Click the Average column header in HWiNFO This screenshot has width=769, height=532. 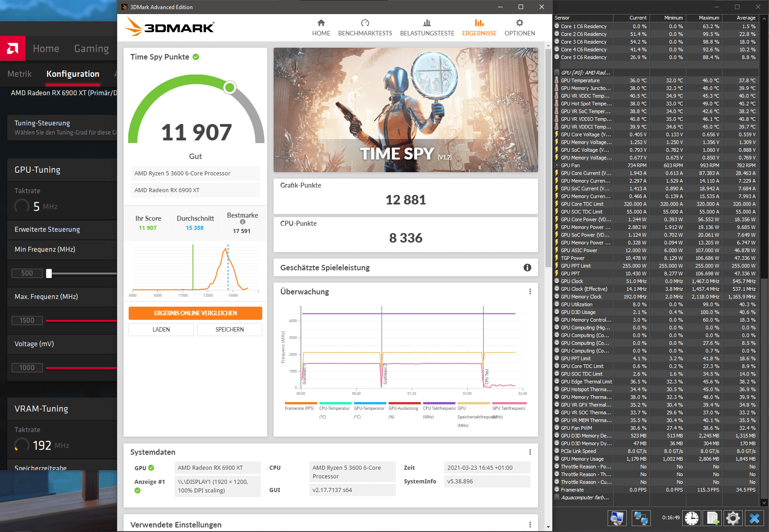(740, 18)
